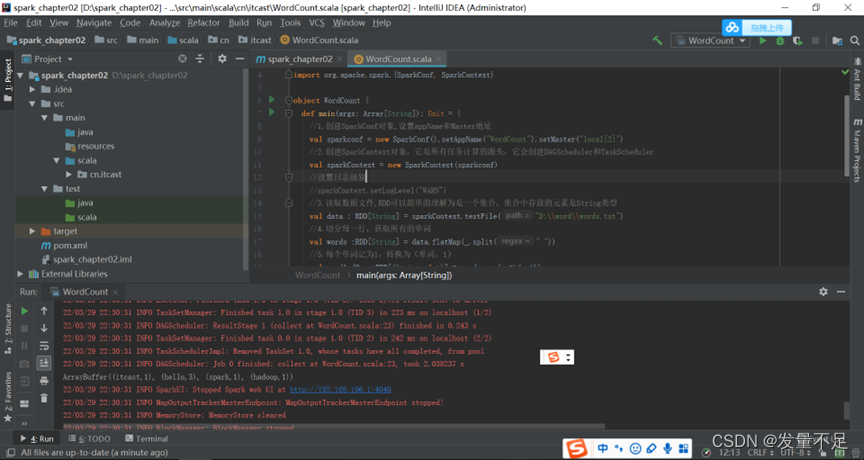Image resolution: width=864 pixels, height=460 pixels.
Task: Click the gutter run arrow beside object WordCount
Action: click(271, 100)
